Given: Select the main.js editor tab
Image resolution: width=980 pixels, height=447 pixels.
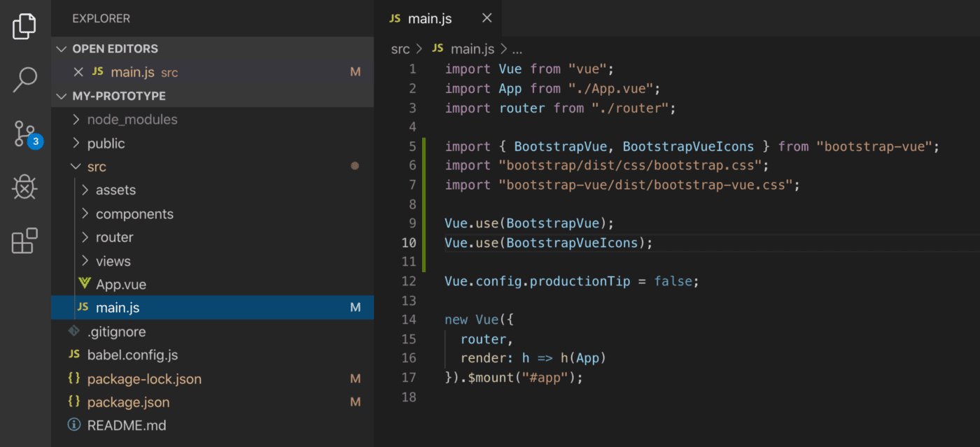Looking at the screenshot, I should pyautogui.click(x=429, y=19).
